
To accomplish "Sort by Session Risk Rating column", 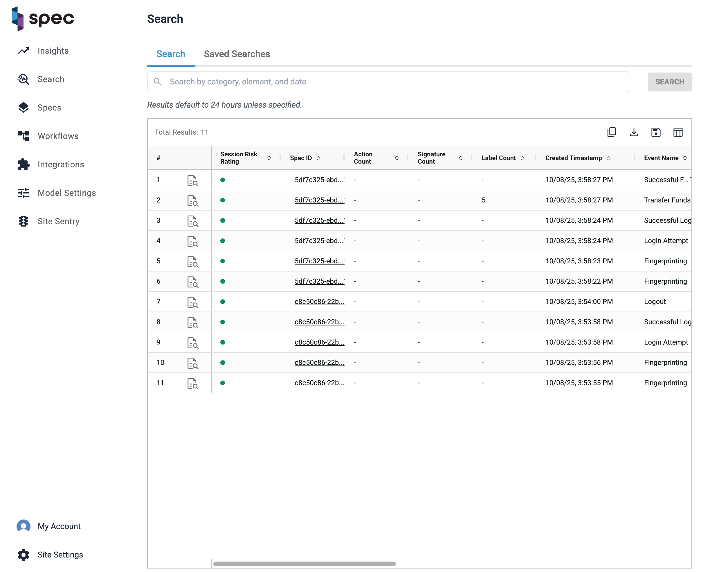I will point(269,158).
